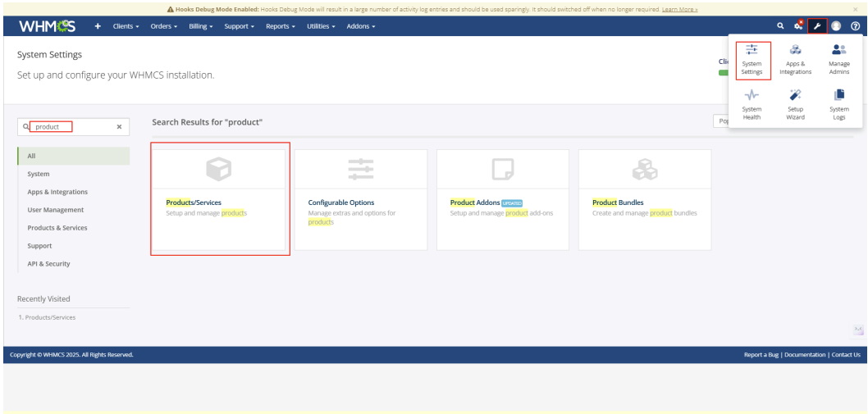Dismiss the Hooks Debug Mode banner

855,9
